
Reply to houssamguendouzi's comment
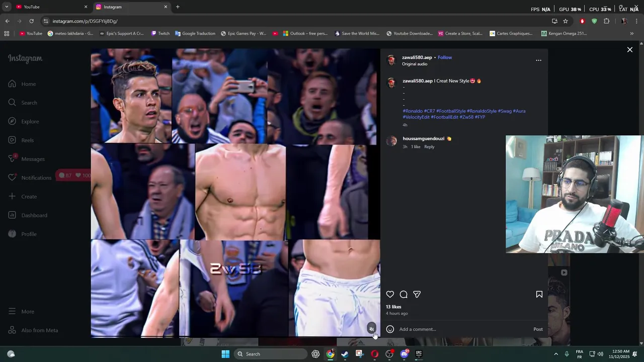(429, 147)
